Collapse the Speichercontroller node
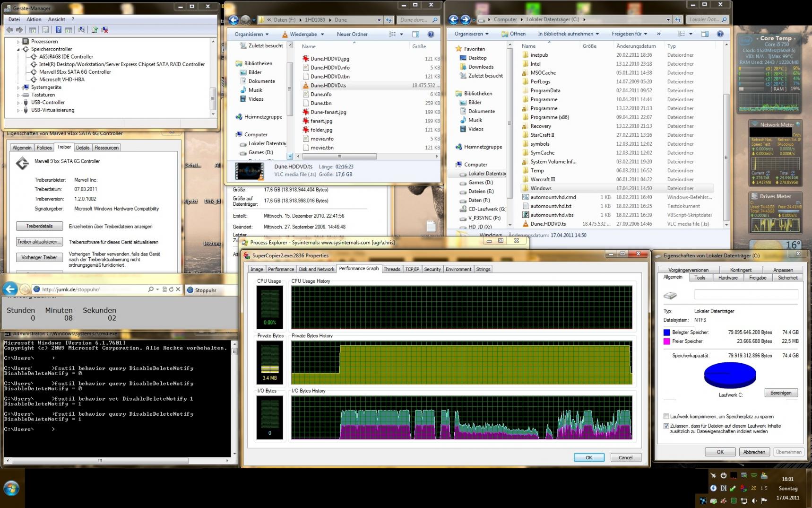Viewport: 812px width, 508px height. 18,49
